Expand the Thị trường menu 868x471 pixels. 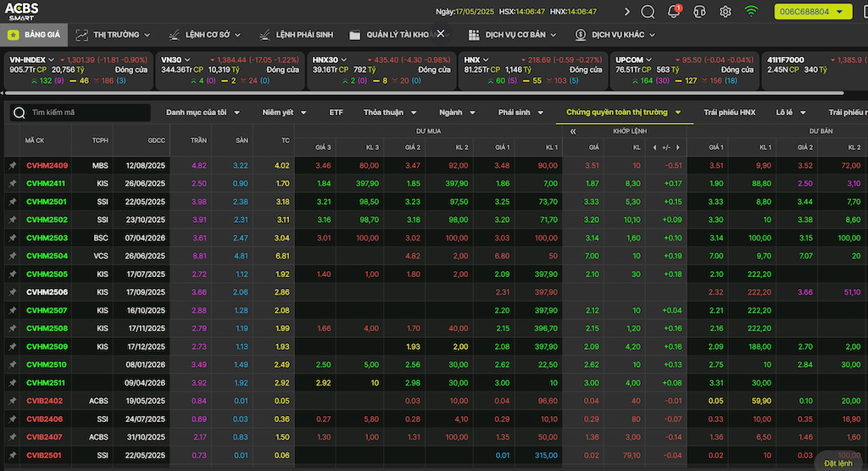pyautogui.click(x=113, y=35)
